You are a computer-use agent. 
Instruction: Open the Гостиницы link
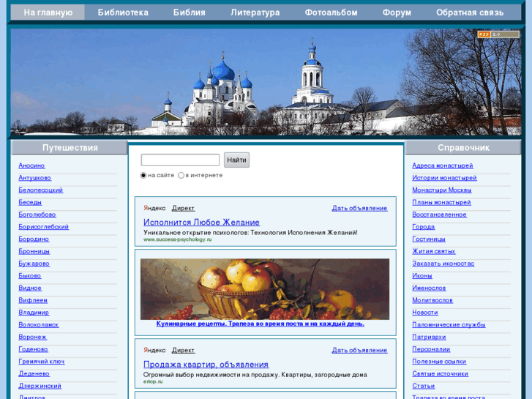point(429,239)
